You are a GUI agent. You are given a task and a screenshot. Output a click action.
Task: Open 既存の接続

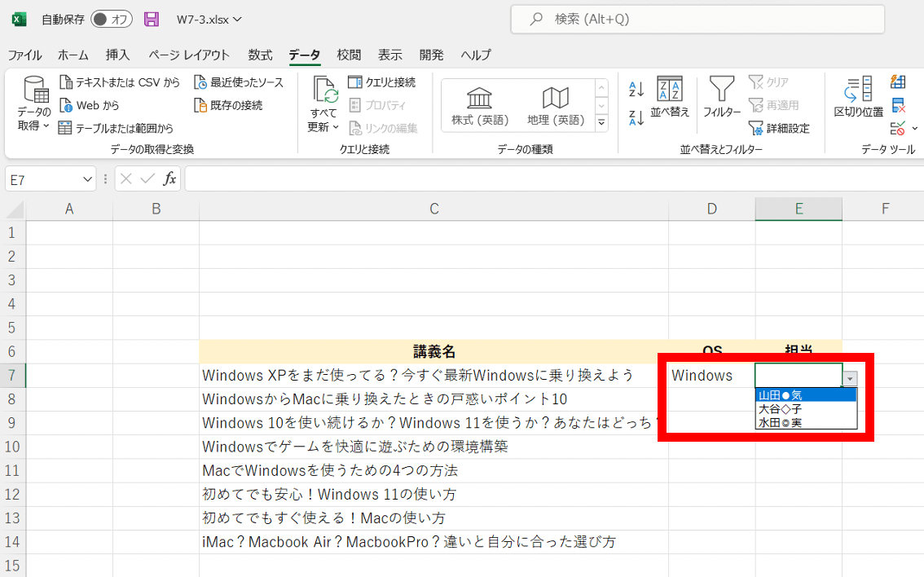[228, 105]
